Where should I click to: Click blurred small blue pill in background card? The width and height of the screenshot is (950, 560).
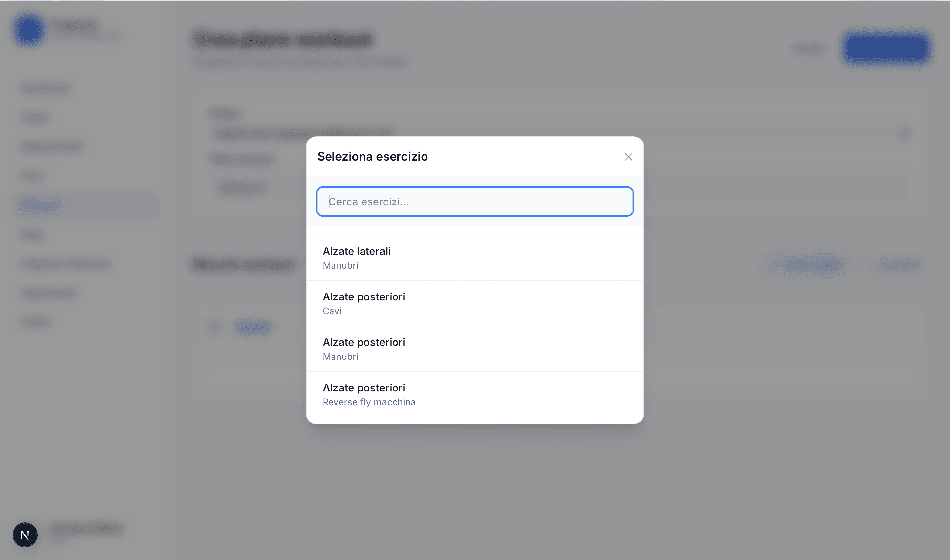tap(253, 327)
